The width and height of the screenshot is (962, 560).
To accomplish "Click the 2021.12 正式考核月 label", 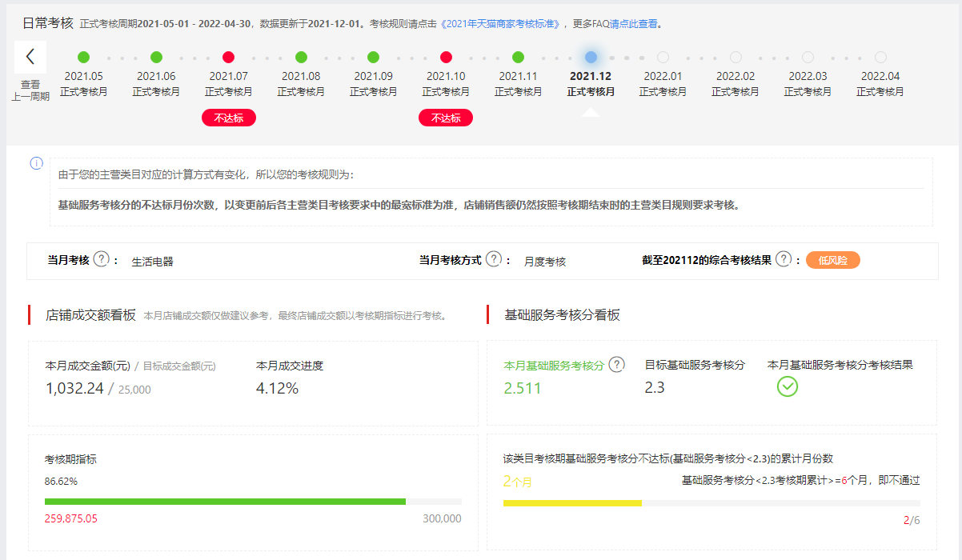I will pyautogui.click(x=591, y=83).
